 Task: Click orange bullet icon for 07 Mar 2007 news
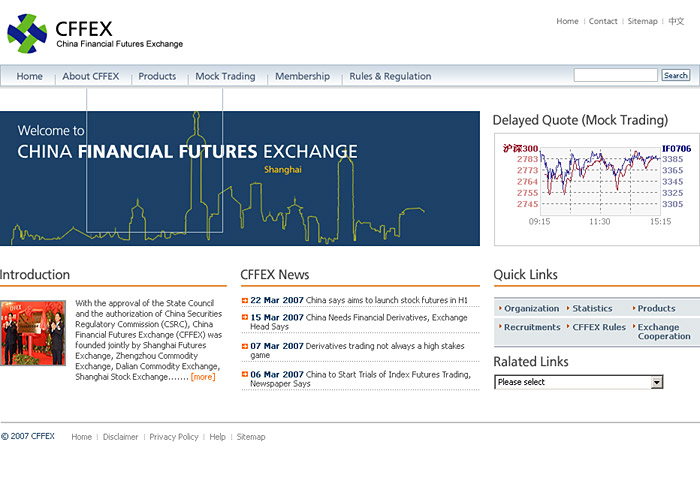pos(245,346)
